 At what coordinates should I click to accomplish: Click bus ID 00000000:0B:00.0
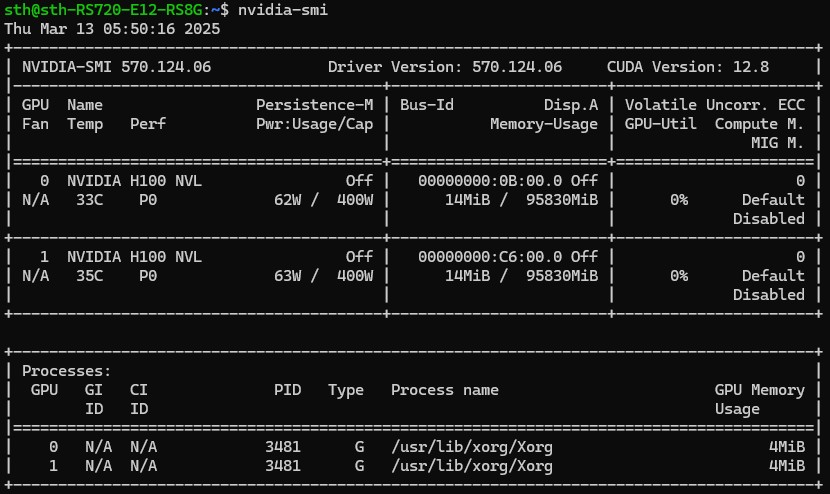490,181
